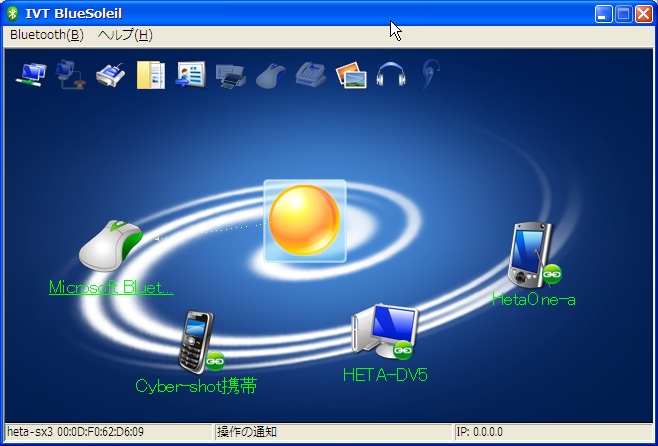This screenshot has height=446, width=658.
Task: Click the orange sun My Device ball
Action: point(305,220)
